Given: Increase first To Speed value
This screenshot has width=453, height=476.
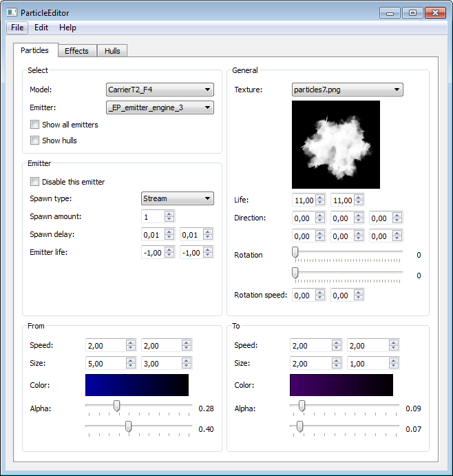Looking at the screenshot, I should [337, 342].
